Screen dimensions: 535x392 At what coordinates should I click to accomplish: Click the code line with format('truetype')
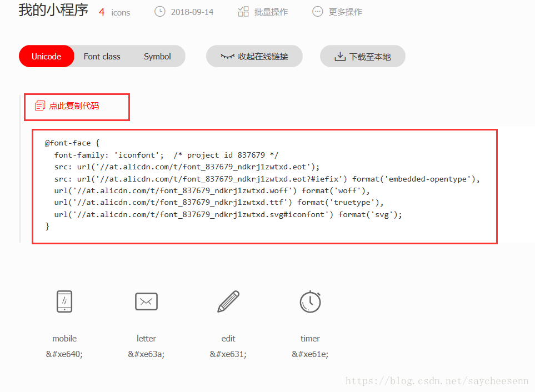pyautogui.click(x=219, y=203)
